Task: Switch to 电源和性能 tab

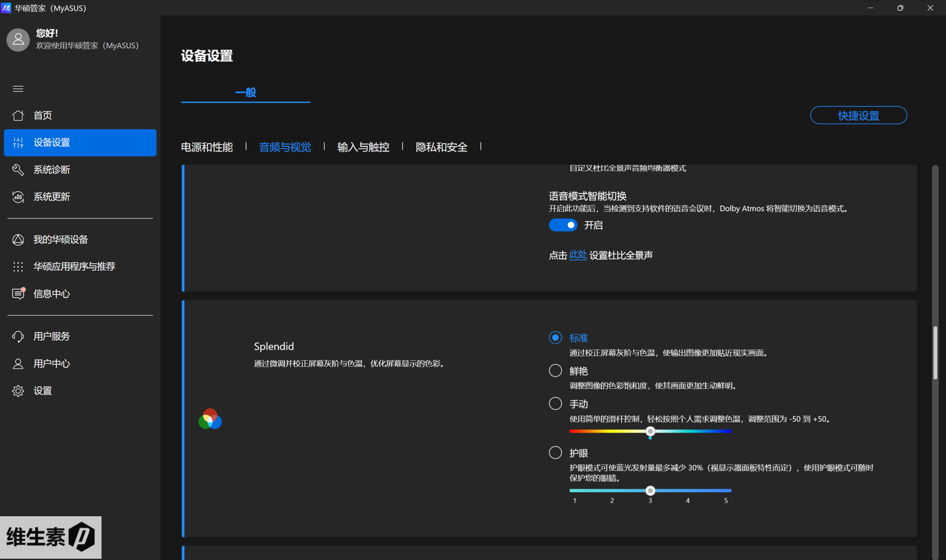Action: pos(207,147)
